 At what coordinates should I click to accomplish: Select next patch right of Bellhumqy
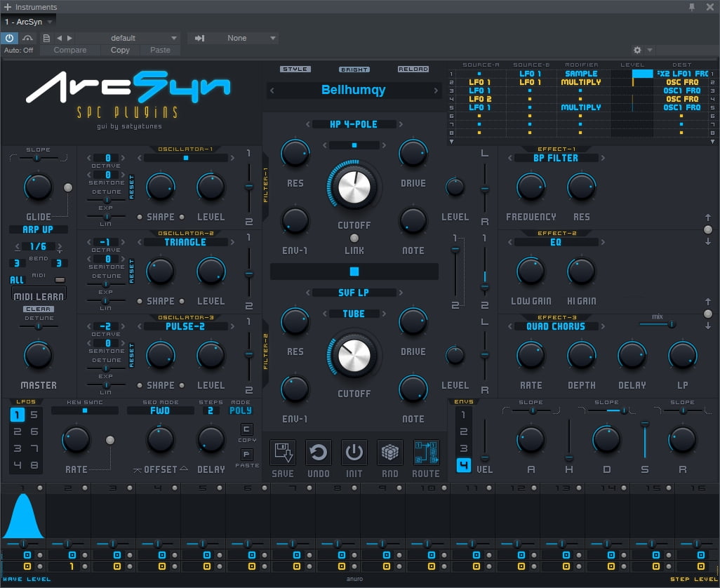(x=436, y=91)
